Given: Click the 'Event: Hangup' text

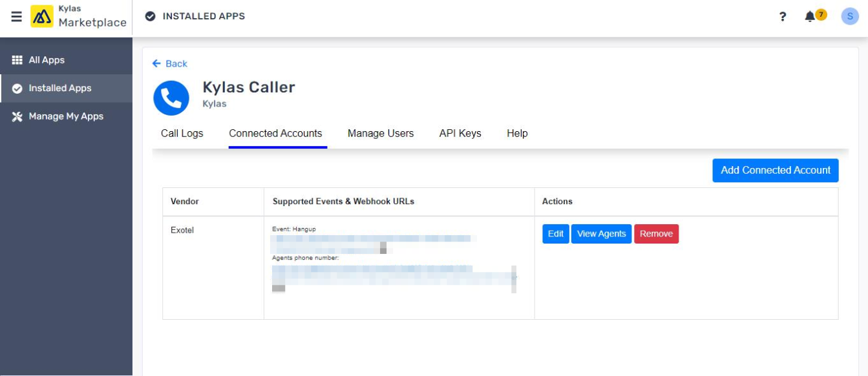Looking at the screenshot, I should (x=294, y=229).
